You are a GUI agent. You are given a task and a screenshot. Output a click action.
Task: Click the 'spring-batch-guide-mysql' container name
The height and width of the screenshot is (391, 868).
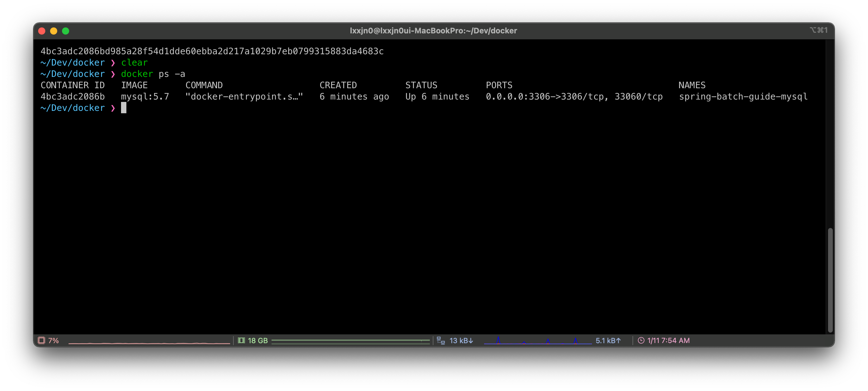coord(743,97)
